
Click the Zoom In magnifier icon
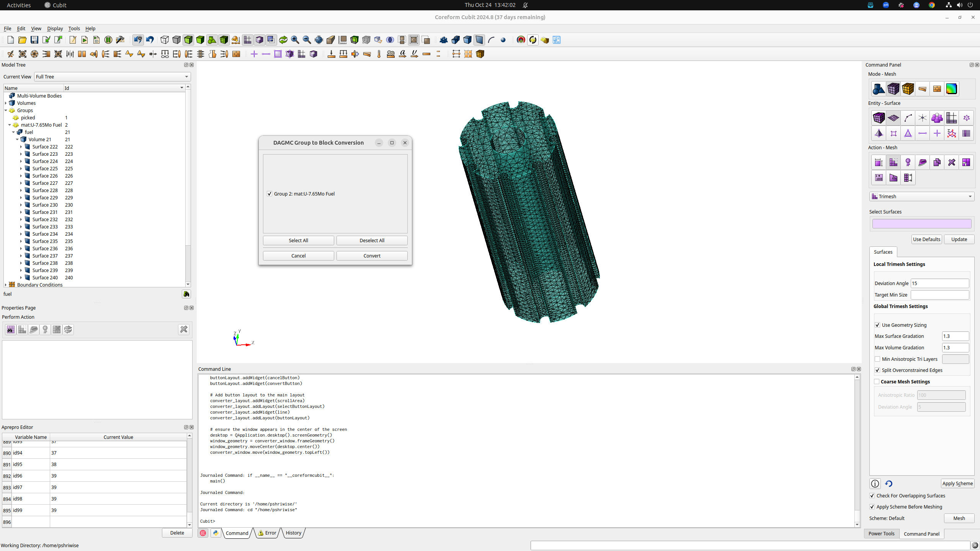(295, 40)
